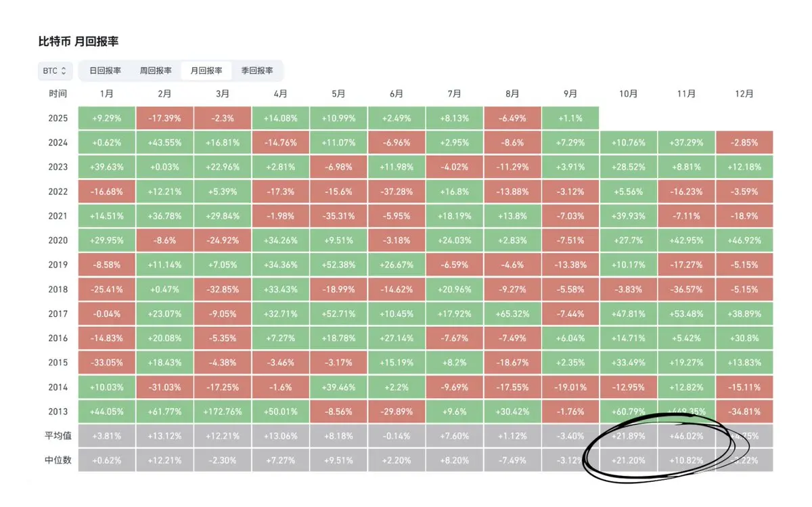
Task: Click the 2020 December +46.92% cell
Action: click(x=744, y=240)
